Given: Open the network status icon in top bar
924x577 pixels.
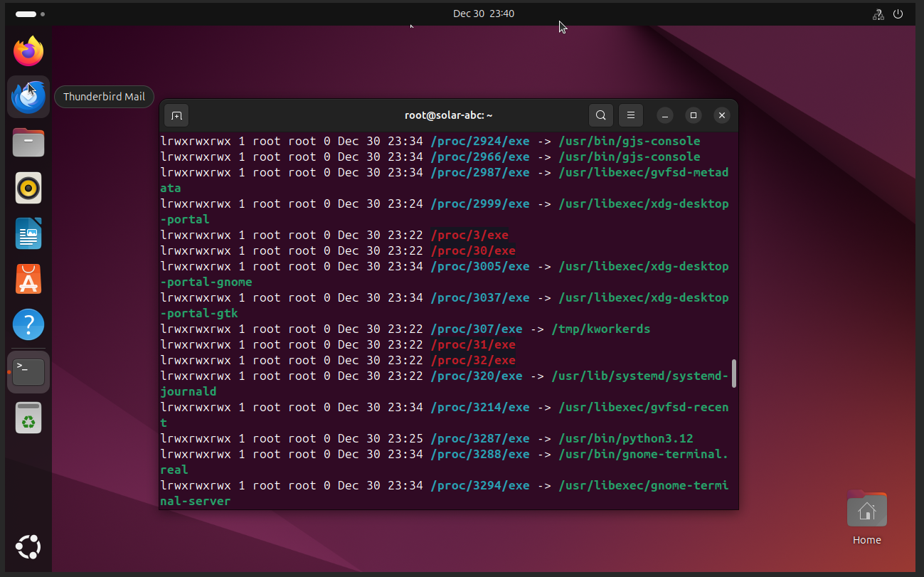Looking at the screenshot, I should click(878, 14).
